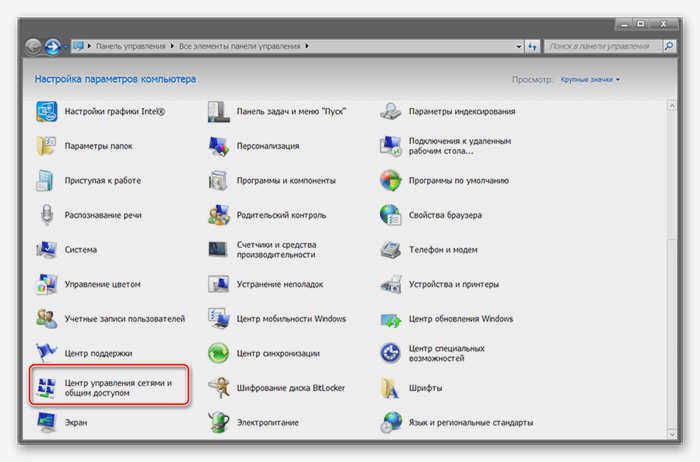Open the Parental Controls (Родительский контроль) icon
This screenshot has height=462, width=700.
tap(219, 215)
